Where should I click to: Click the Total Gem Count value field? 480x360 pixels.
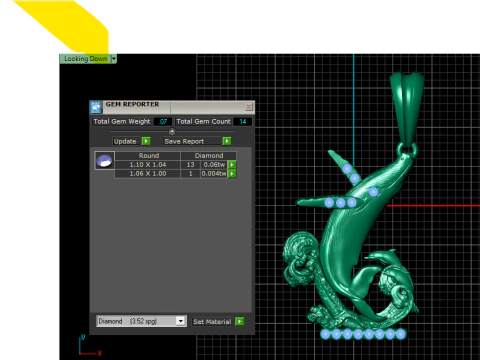click(x=242, y=122)
